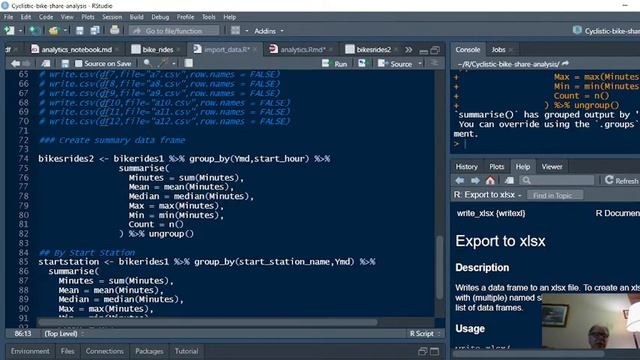The width and height of the screenshot is (640, 360).
Task: Switch to the Tutorial tab
Action: click(x=186, y=351)
